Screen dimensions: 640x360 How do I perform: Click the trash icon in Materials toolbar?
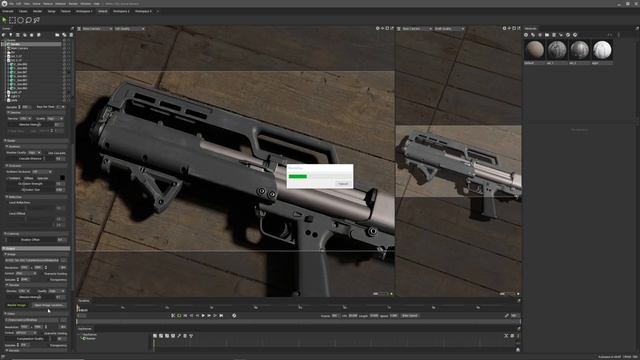point(554,35)
